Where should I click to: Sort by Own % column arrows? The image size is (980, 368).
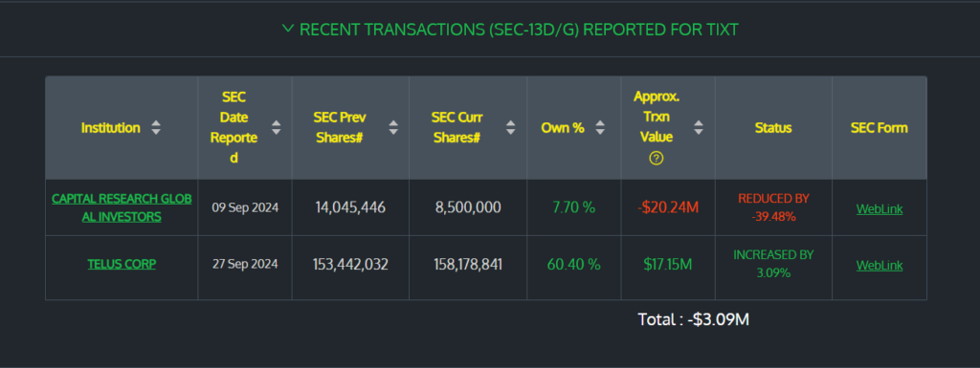point(600,128)
